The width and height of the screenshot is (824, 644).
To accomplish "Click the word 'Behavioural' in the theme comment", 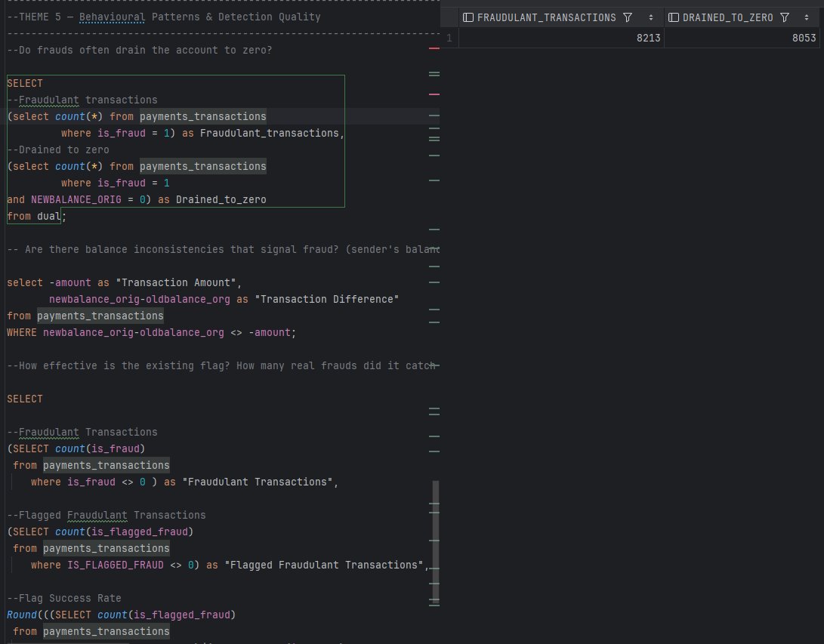I will (x=112, y=17).
